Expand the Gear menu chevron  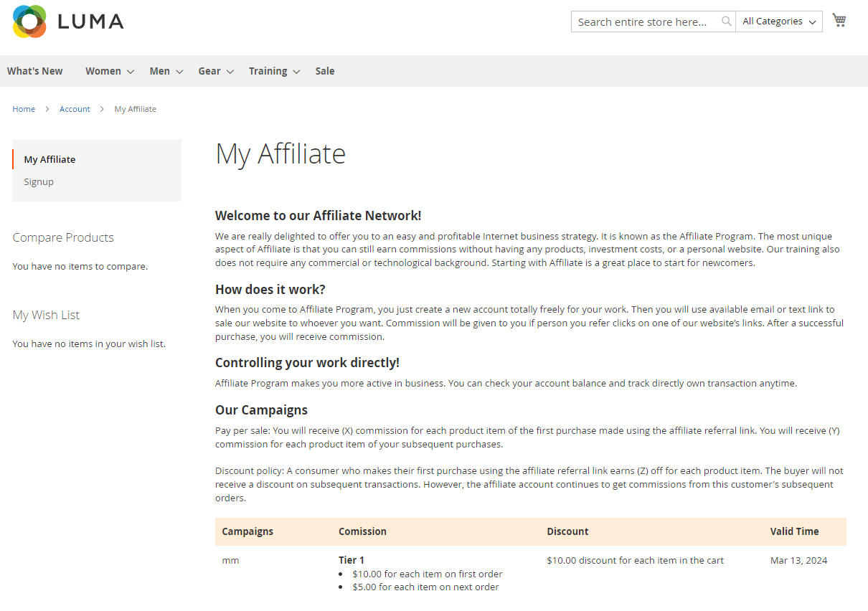[x=230, y=72]
